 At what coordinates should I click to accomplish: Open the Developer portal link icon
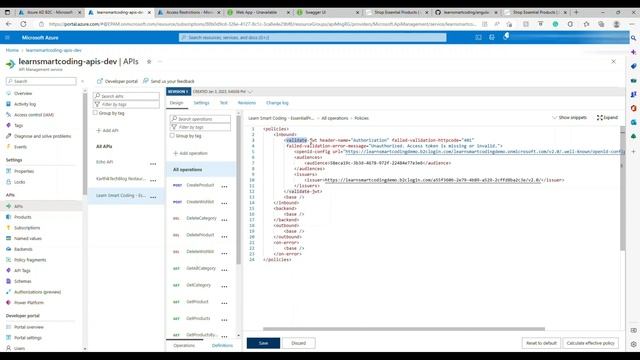(x=100, y=81)
